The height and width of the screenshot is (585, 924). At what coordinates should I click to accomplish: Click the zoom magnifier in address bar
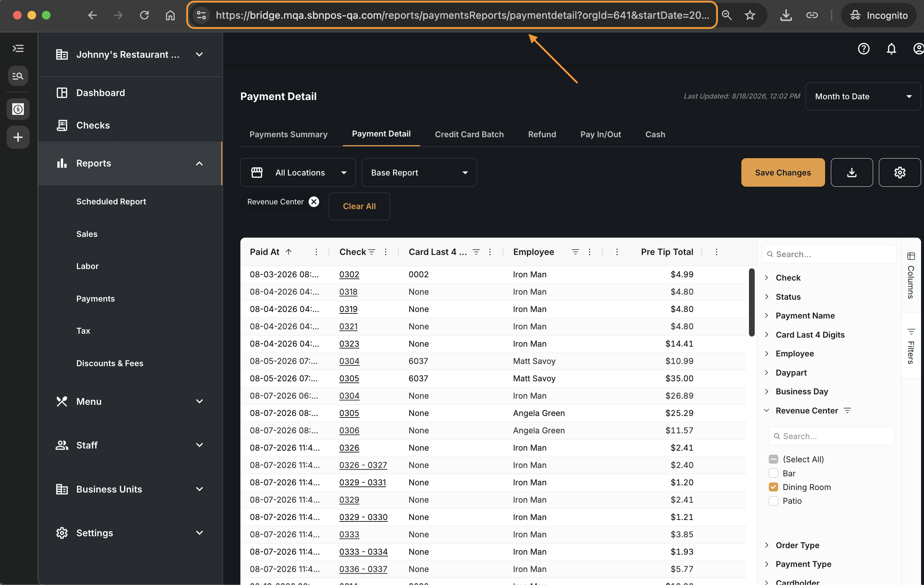click(727, 16)
